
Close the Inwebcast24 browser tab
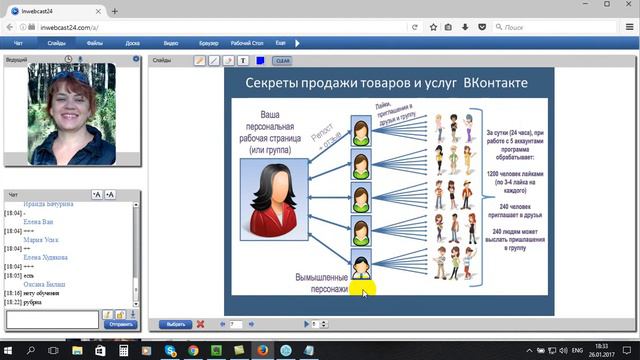click(x=98, y=11)
